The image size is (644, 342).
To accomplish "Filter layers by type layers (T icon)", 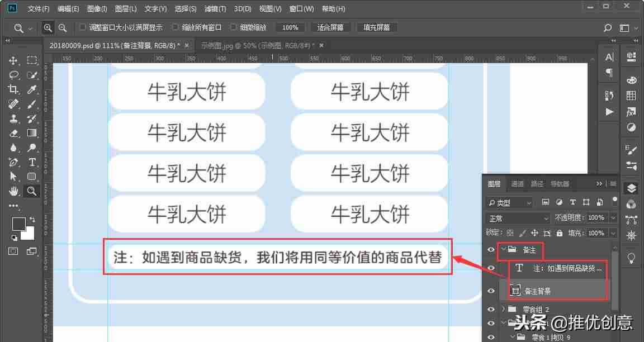I will pos(572,202).
